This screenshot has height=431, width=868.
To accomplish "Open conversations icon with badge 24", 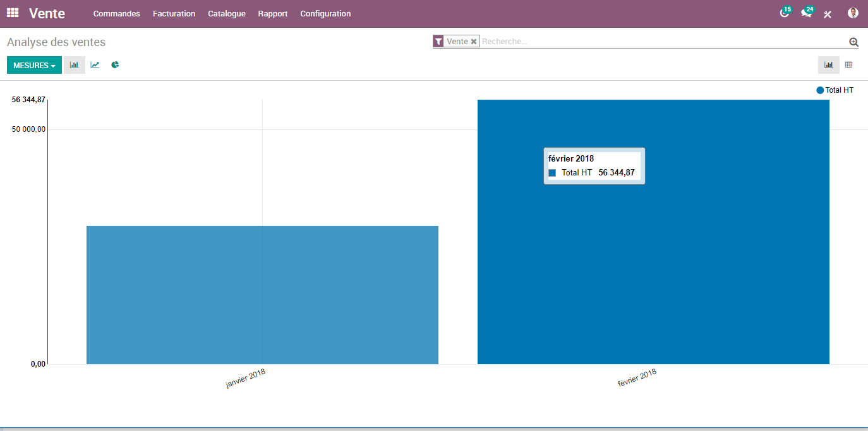I will click(807, 13).
